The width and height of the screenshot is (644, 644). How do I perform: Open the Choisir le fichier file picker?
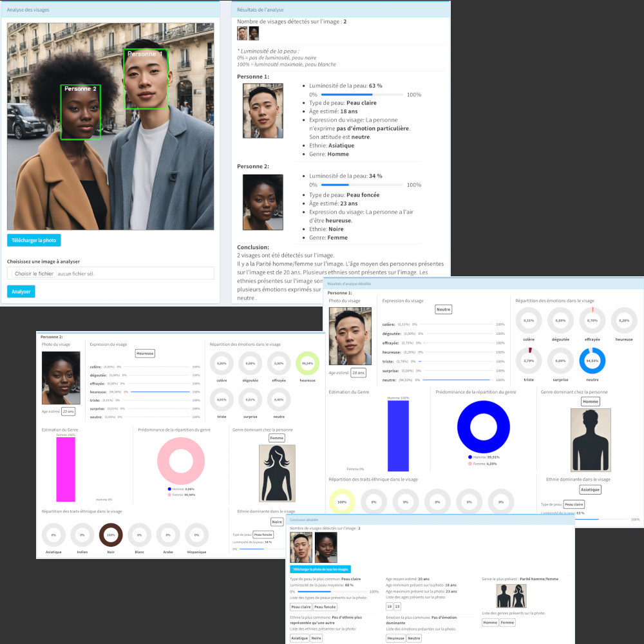click(x=33, y=274)
